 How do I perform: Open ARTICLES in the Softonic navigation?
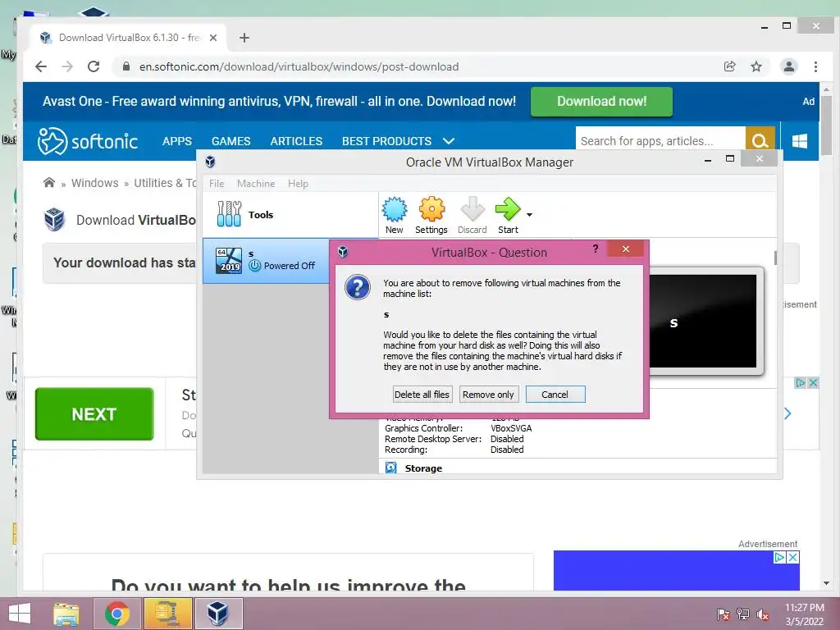pos(296,141)
